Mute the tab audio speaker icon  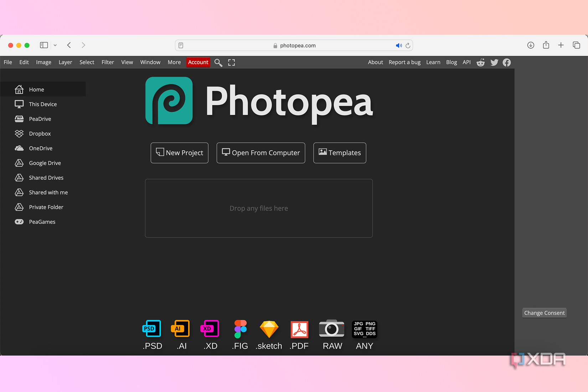click(399, 46)
